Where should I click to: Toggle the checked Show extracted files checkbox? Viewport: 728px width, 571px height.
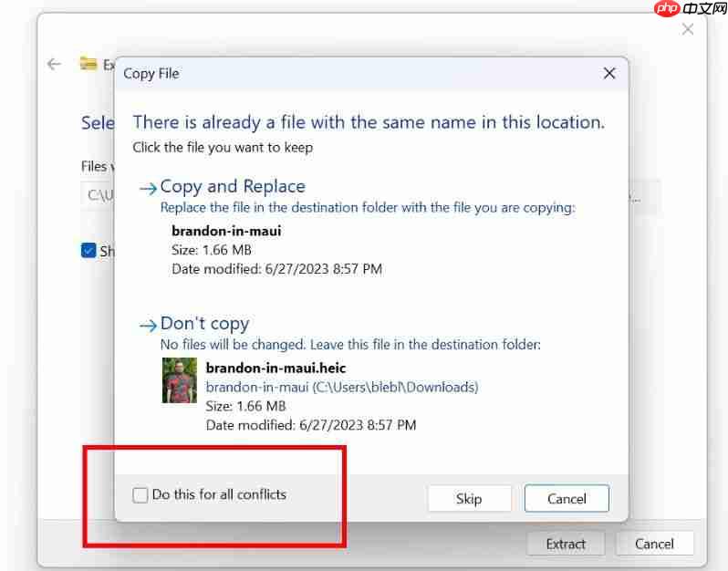(x=88, y=250)
